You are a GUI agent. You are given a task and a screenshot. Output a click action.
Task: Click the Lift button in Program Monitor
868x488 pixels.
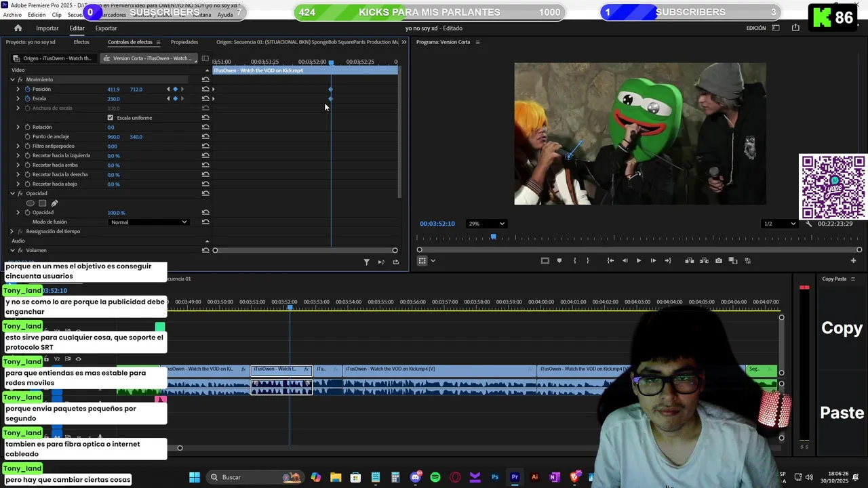(x=689, y=260)
